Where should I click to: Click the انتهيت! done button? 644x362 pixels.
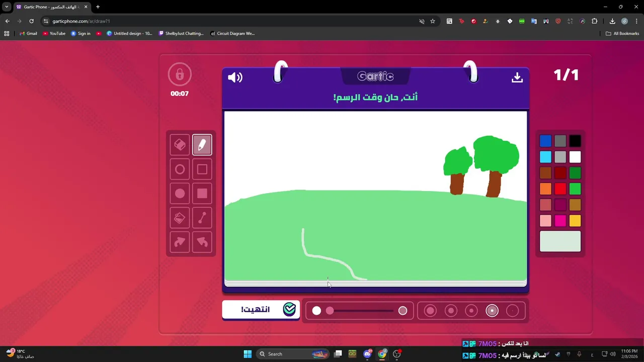pos(261,310)
